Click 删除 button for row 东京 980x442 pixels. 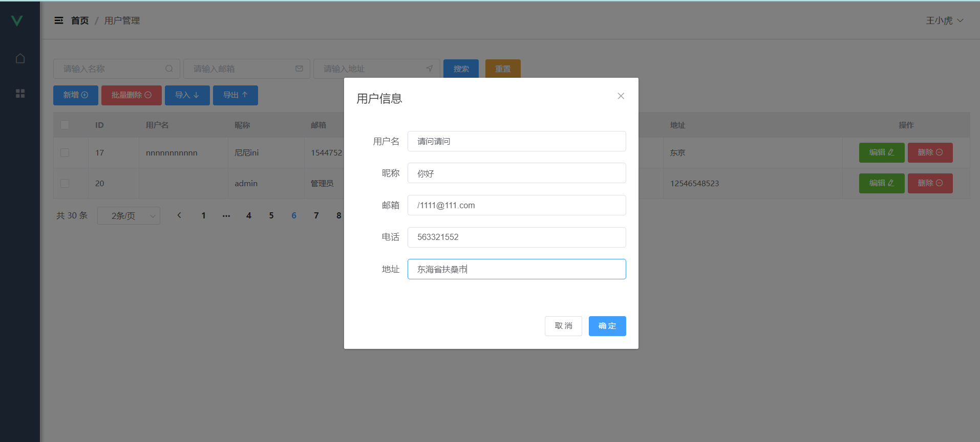[930, 152]
